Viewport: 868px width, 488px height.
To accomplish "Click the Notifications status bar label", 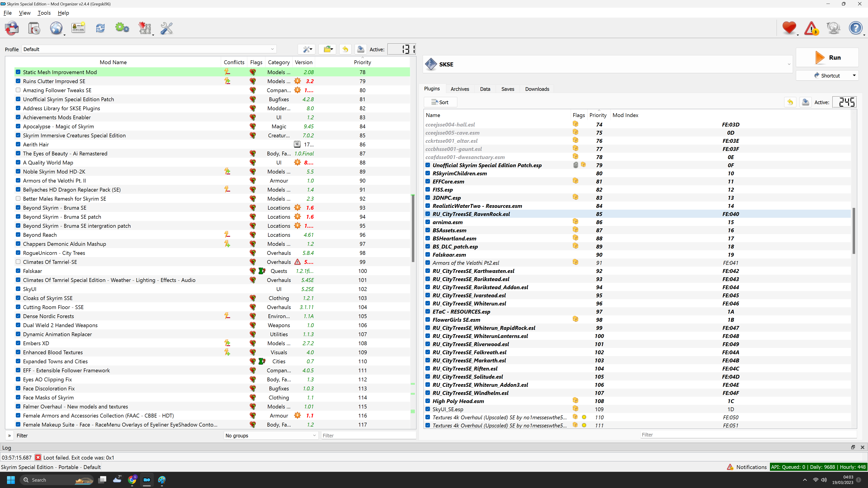I will [x=751, y=467].
